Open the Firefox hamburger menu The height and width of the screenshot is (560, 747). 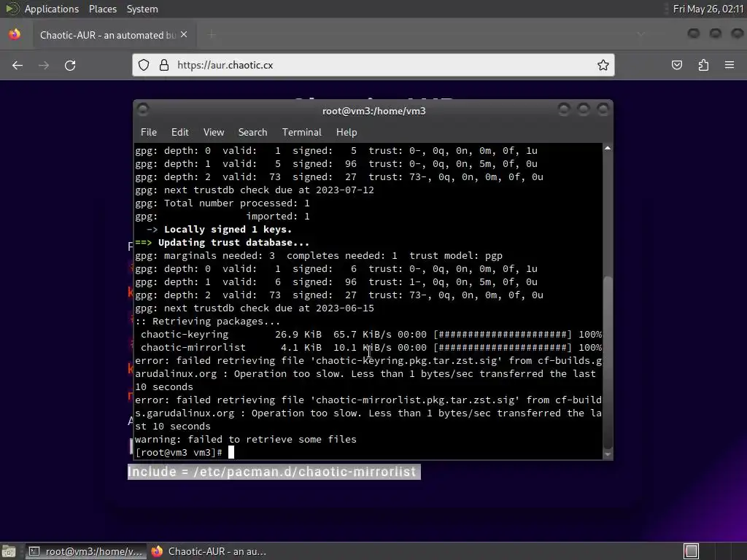click(x=729, y=65)
